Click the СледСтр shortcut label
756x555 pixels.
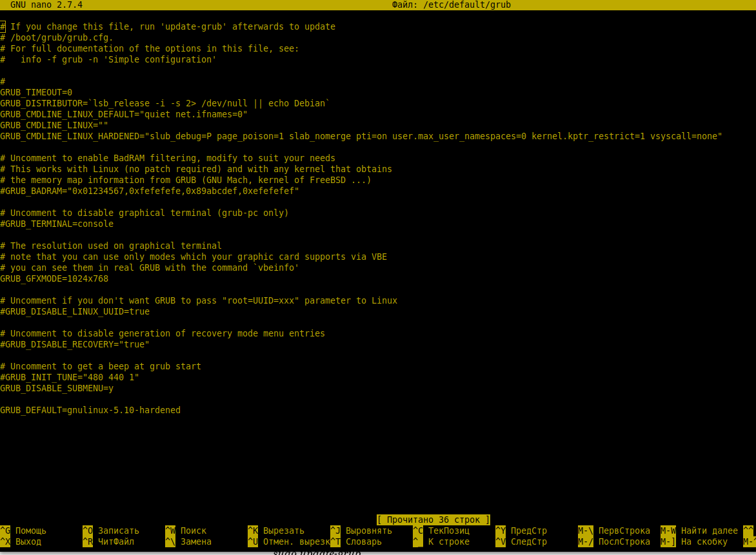click(529, 541)
